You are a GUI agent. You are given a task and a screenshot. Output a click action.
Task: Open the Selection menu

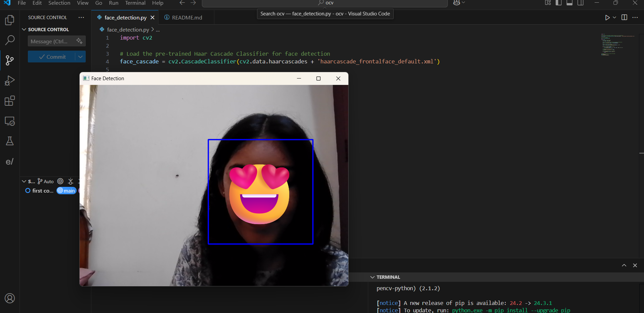click(59, 3)
